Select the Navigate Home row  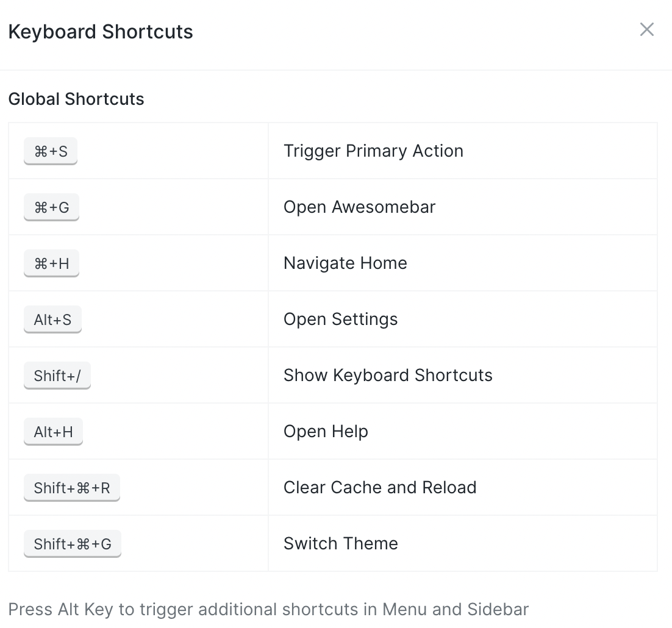(345, 263)
